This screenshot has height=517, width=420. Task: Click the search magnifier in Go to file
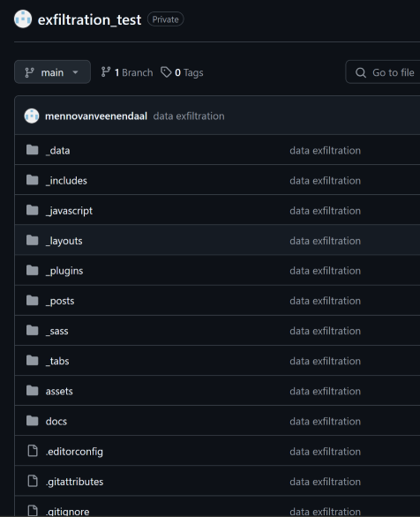coord(361,72)
